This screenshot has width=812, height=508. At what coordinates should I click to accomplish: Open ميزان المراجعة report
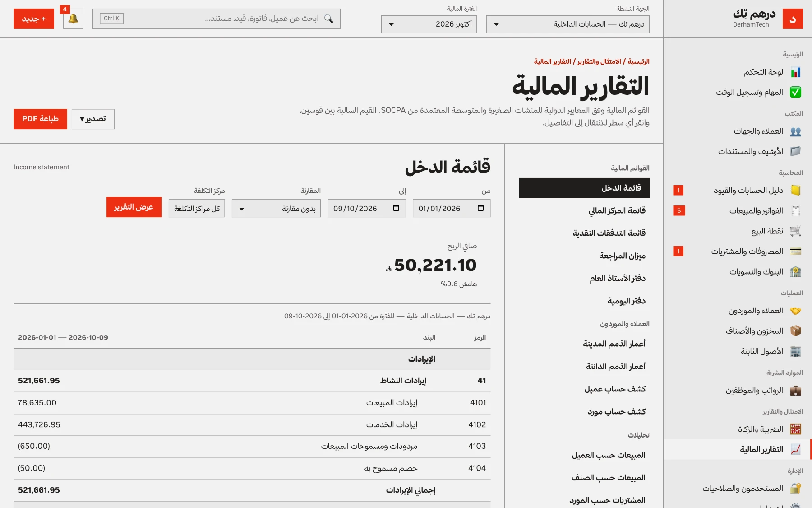[584, 256]
